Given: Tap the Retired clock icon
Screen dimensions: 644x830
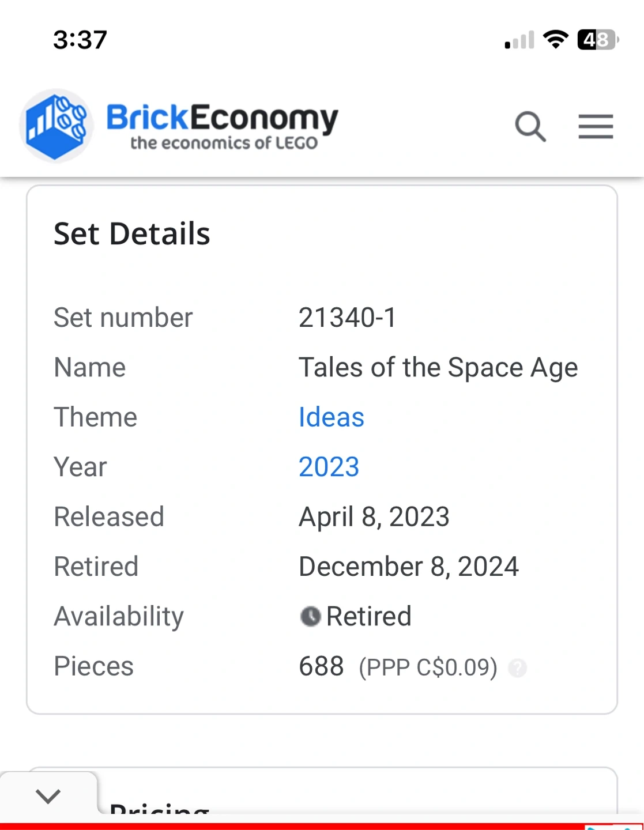Looking at the screenshot, I should point(310,617).
